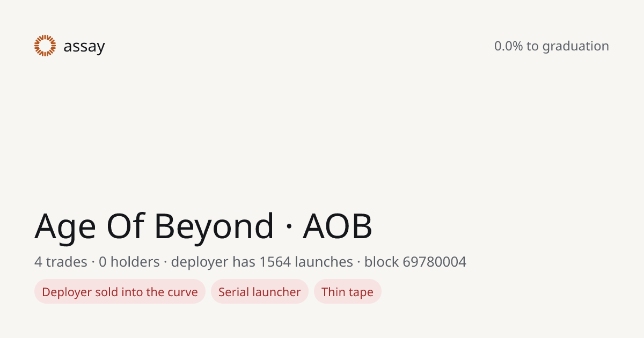Click the word "Of" in the title
Screen dimensions: 644x338
tap(126, 225)
